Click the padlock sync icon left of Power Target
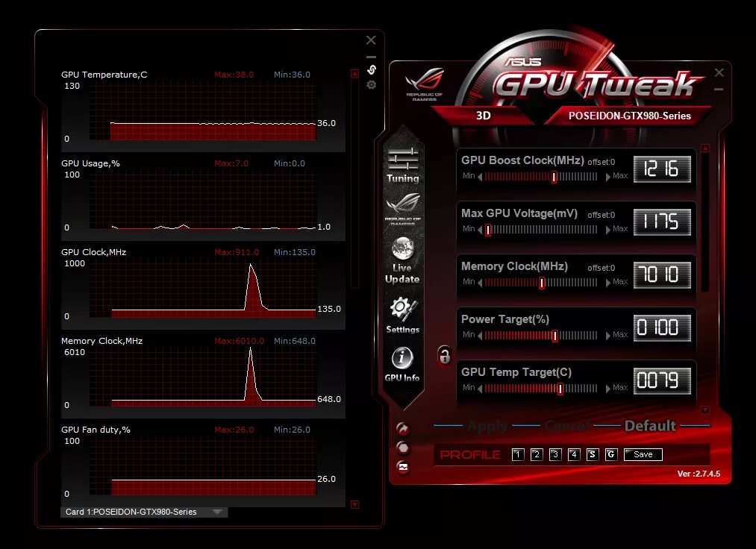The image size is (756, 549). (x=445, y=356)
